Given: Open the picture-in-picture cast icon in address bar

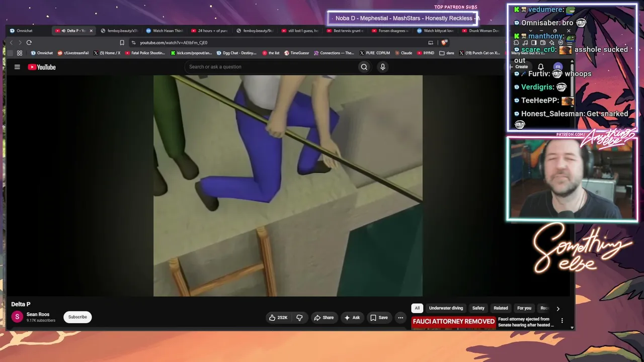Looking at the screenshot, I should [x=431, y=43].
